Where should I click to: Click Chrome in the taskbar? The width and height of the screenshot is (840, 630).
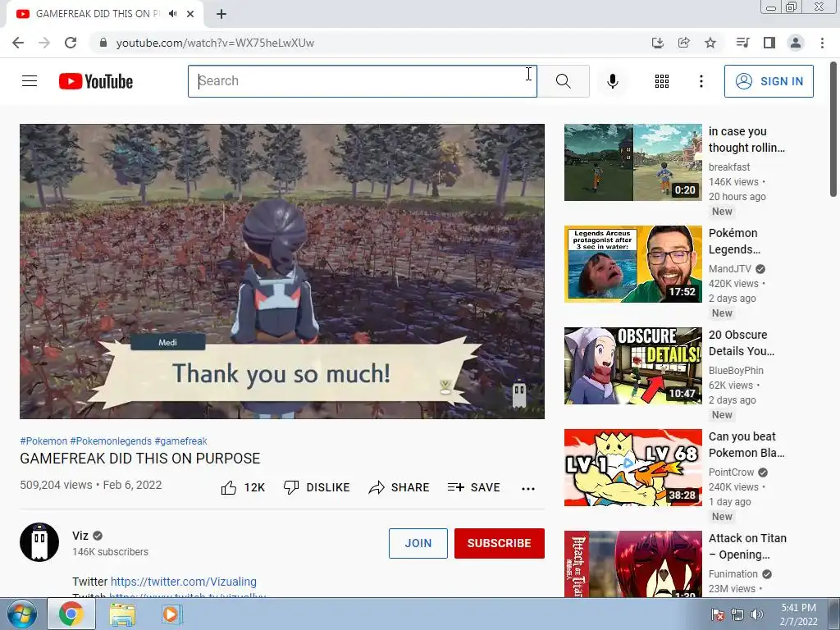(71, 614)
